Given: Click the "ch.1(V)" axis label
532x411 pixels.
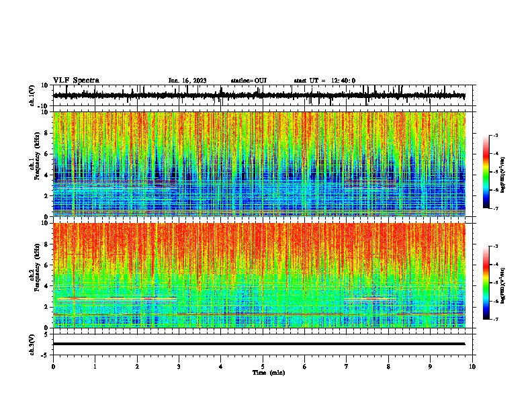Looking at the screenshot, I should [x=32, y=95].
